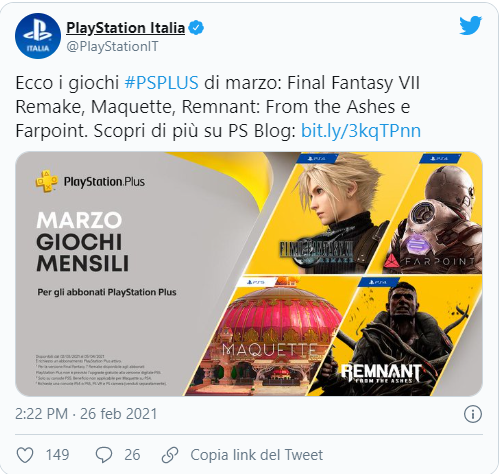The height and width of the screenshot is (474, 502).
Task: Click the blue verified badge
Action: pyautogui.click(x=196, y=28)
